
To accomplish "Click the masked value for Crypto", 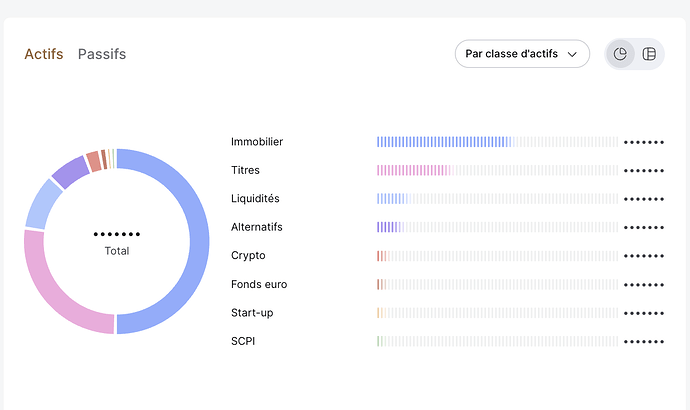I will [644, 256].
